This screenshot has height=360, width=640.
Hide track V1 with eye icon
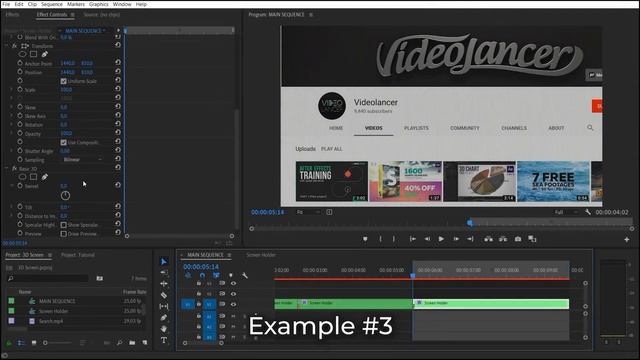click(233, 304)
